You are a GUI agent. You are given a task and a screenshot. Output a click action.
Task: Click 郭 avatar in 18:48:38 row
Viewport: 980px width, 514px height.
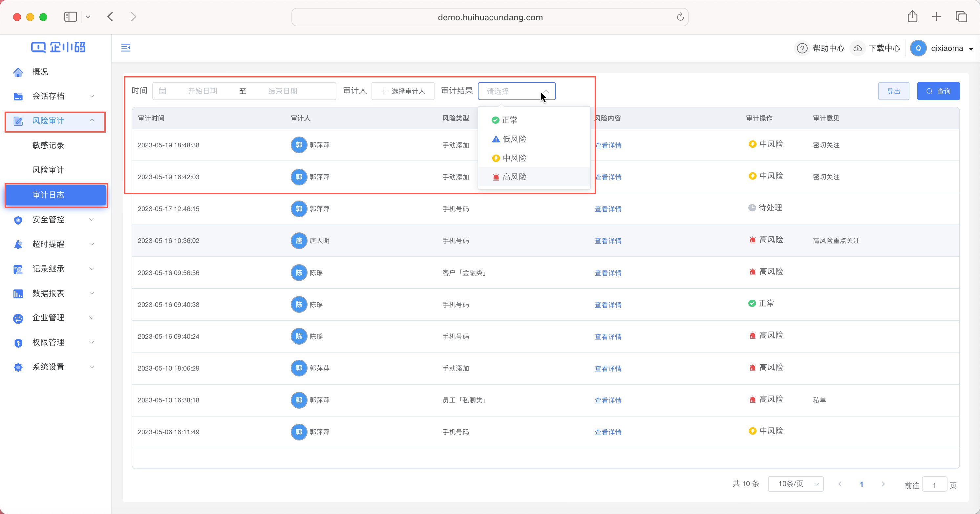(299, 145)
